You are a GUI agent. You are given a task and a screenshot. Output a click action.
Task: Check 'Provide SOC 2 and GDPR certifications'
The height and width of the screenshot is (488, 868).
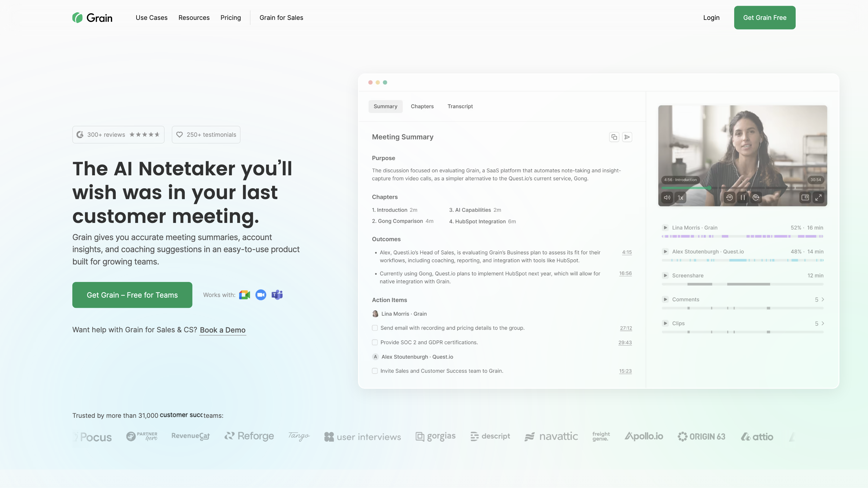point(375,343)
